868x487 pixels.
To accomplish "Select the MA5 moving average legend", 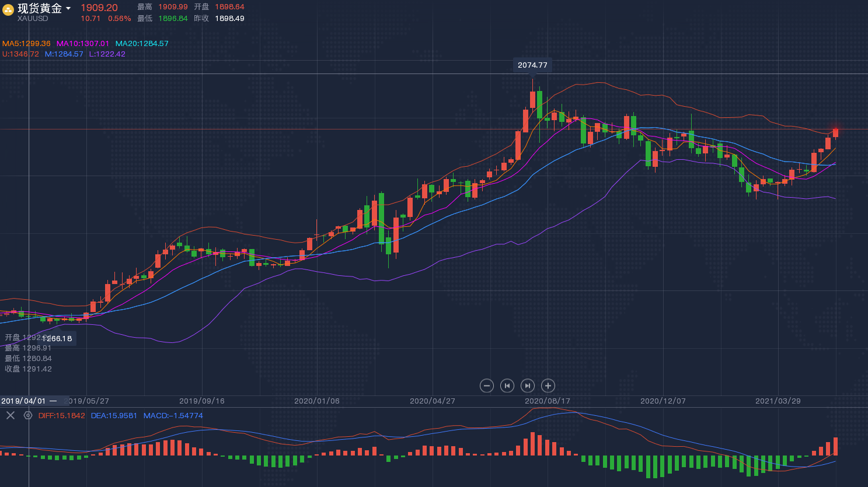I will pos(26,44).
